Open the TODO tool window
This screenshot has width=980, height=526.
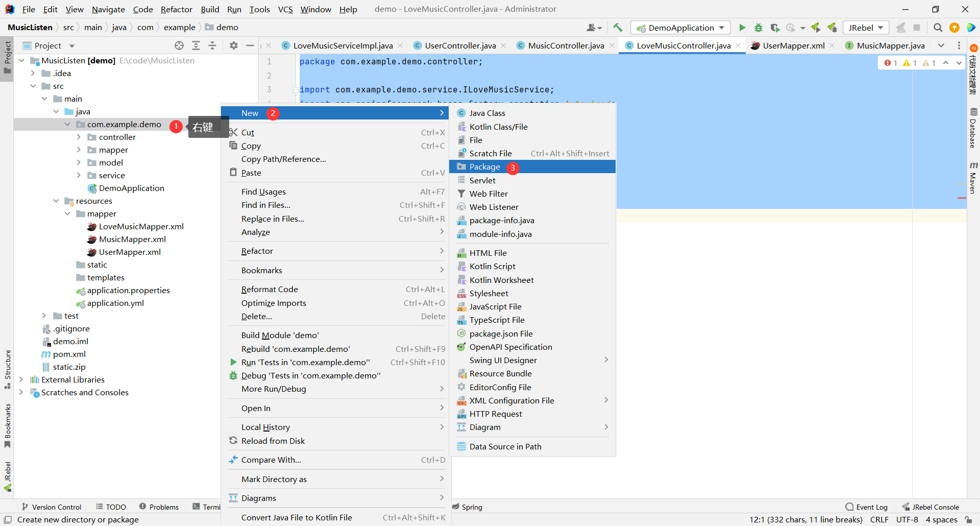(111, 507)
